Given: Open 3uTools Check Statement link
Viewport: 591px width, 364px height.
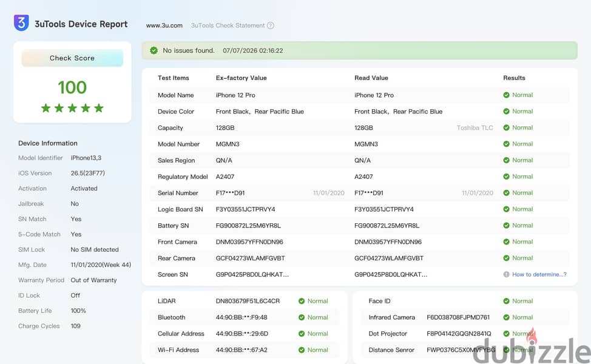Looking at the screenshot, I should point(228,25).
